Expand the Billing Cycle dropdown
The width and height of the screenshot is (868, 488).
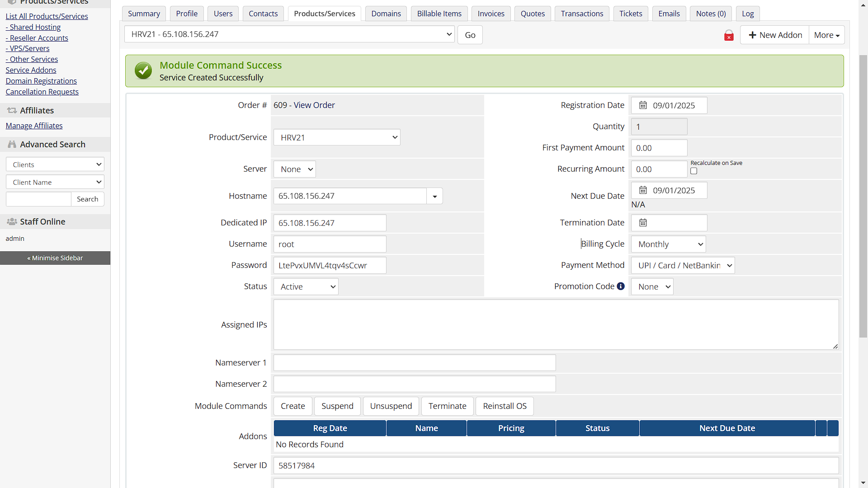(x=668, y=244)
